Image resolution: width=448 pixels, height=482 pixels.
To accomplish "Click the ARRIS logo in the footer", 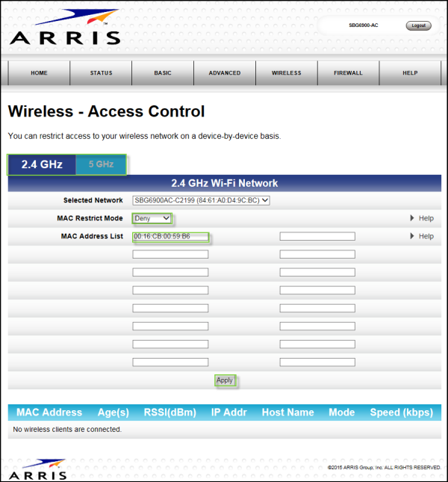I will click(x=39, y=469).
